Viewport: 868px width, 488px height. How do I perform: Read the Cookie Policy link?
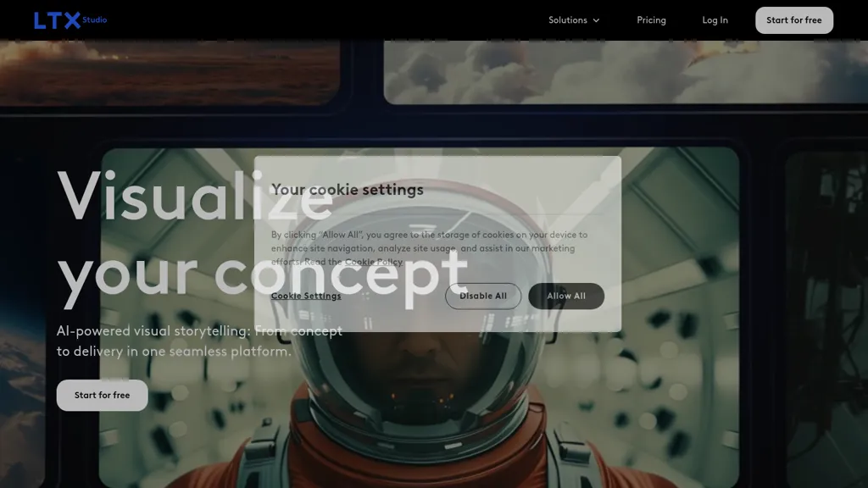[x=374, y=263]
